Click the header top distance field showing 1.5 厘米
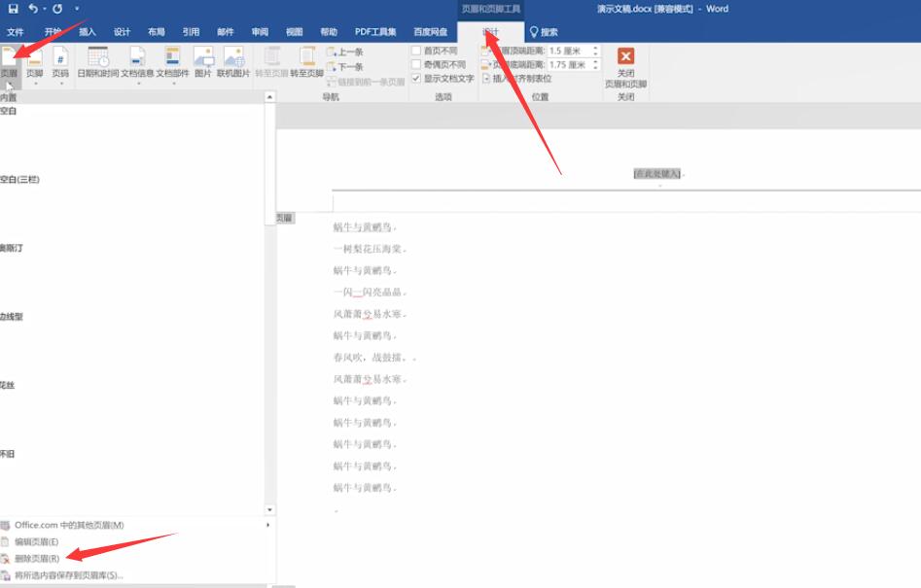This screenshot has width=921, height=588. coord(569,52)
